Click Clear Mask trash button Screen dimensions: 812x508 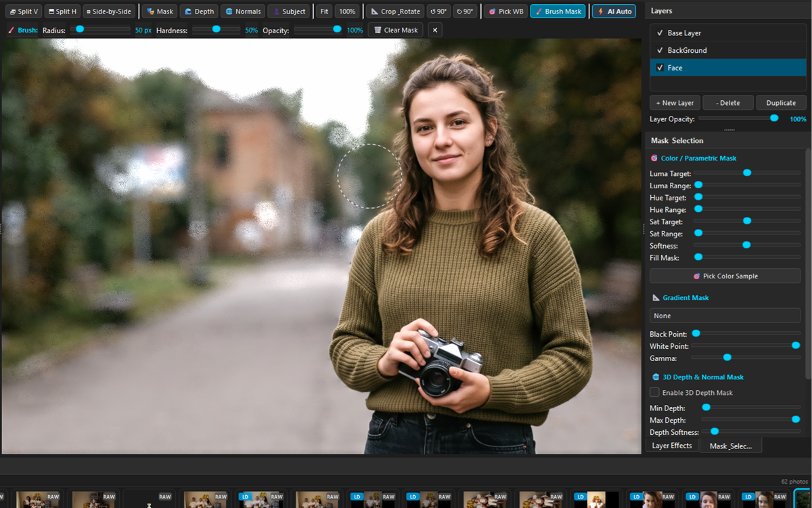pos(395,30)
